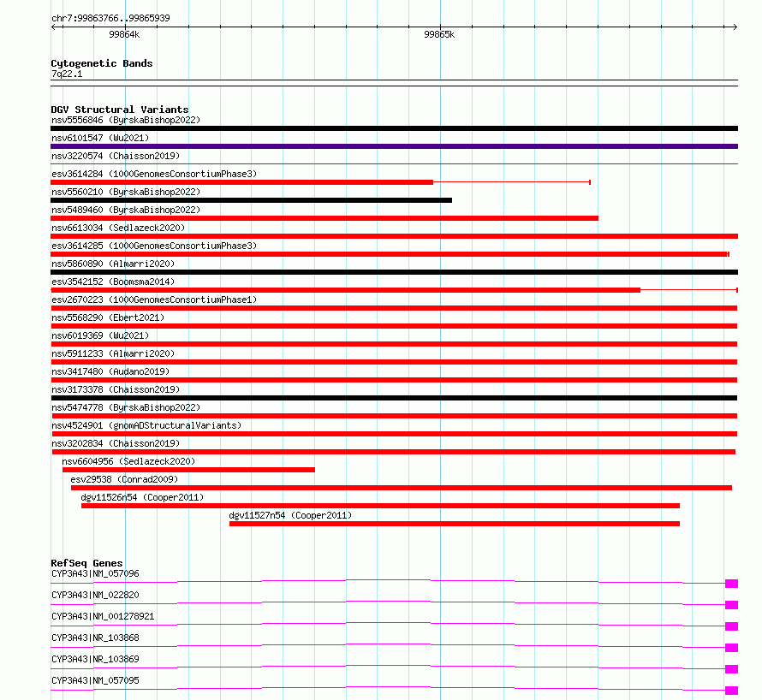
Task: Click the chr7:99863766..99865939 coordinate label
Action: coord(110,18)
